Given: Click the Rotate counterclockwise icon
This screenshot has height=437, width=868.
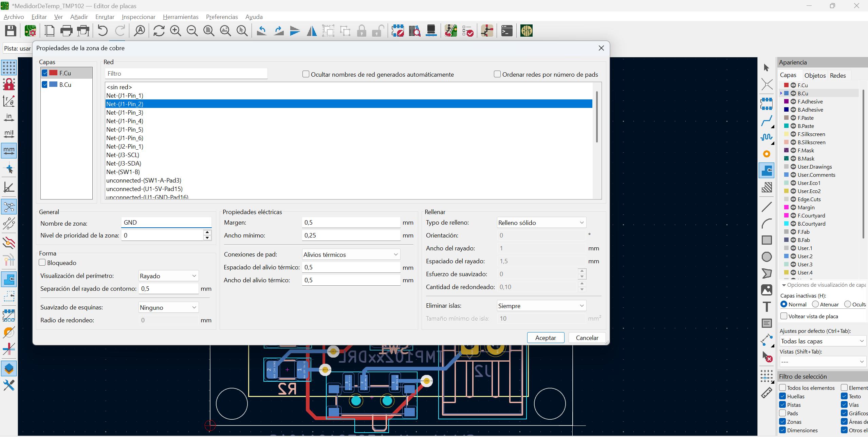Looking at the screenshot, I should pos(262,31).
